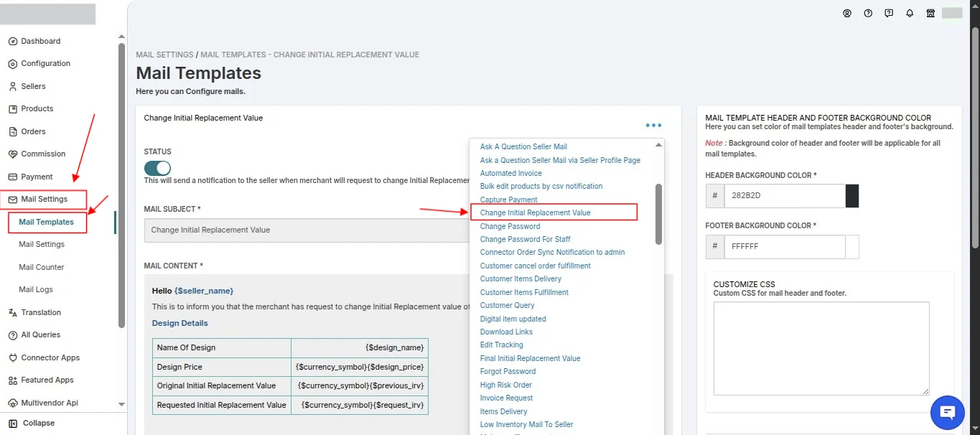Click the Collapse sidebar icon
The height and width of the screenshot is (435, 980).
point(13,424)
